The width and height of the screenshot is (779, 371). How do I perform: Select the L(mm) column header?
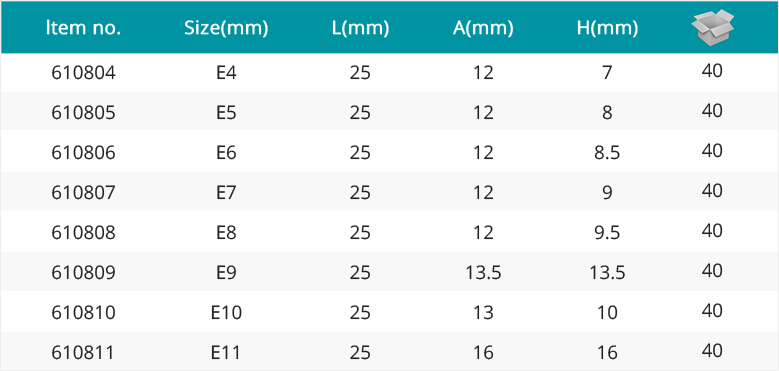point(361,29)
